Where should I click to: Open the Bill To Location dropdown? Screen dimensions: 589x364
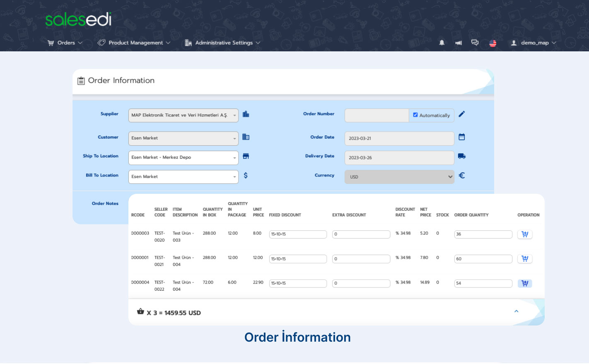click(x=183, y=177)
